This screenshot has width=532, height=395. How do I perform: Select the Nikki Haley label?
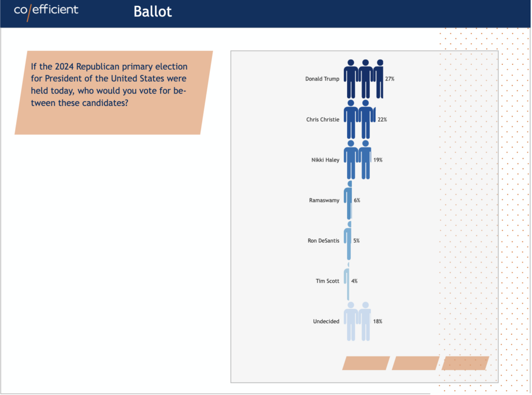325,160
